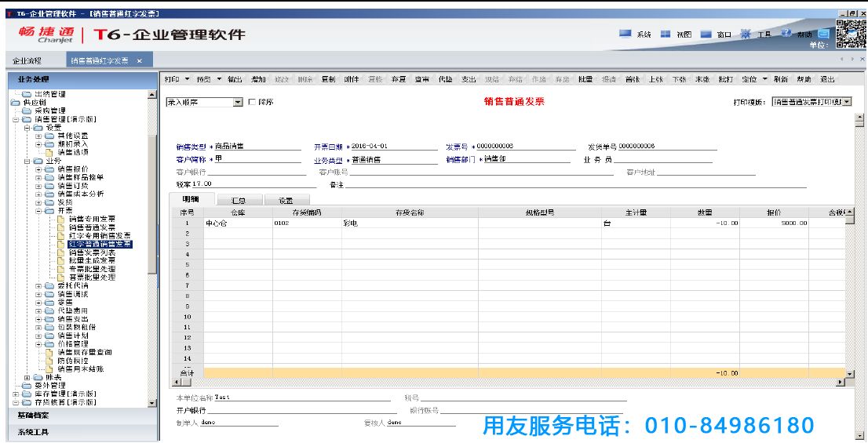Expand the 账表 tree node
Image resolution: width=868 pixels, height=443 pixels.
(x=27, y=377)
